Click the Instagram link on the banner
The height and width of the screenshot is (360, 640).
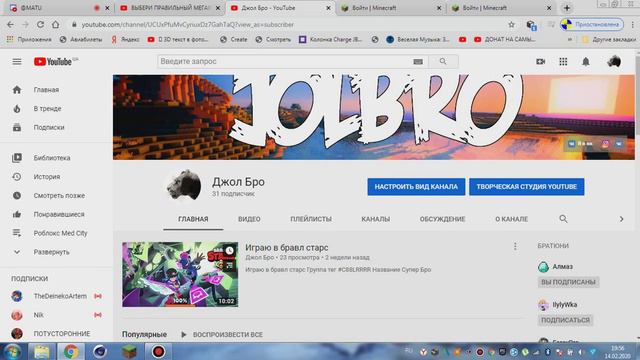[x=605, y=144]
